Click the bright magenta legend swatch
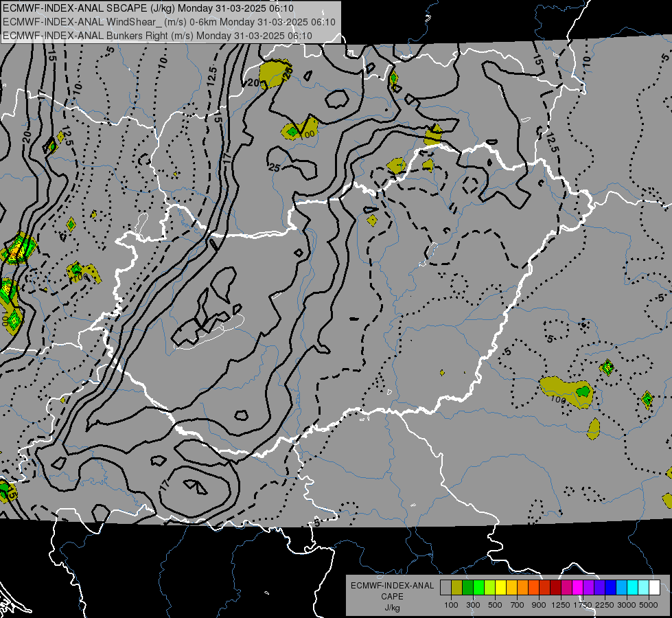Screen dimensions: 672x618 click(578, 587)
